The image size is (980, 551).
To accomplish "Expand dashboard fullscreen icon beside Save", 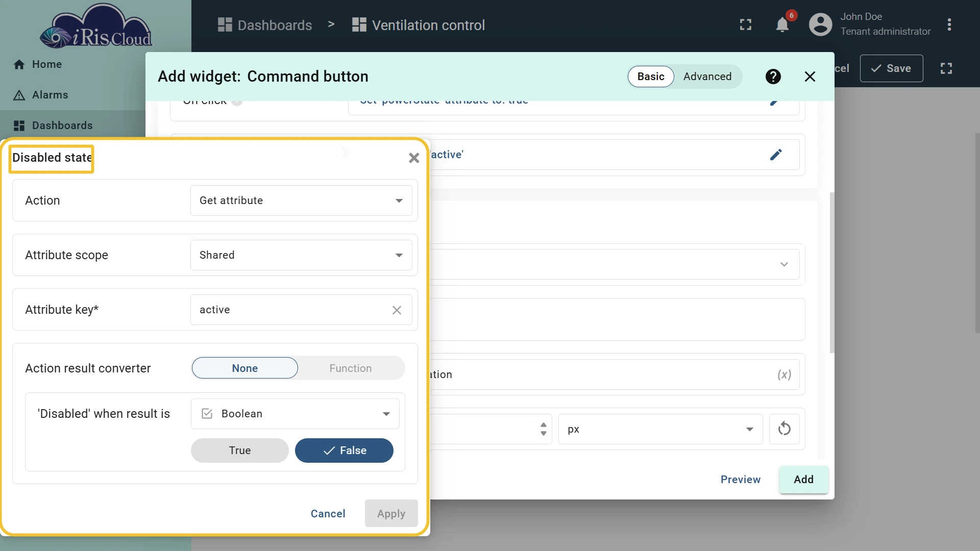I will pos(946,68).
